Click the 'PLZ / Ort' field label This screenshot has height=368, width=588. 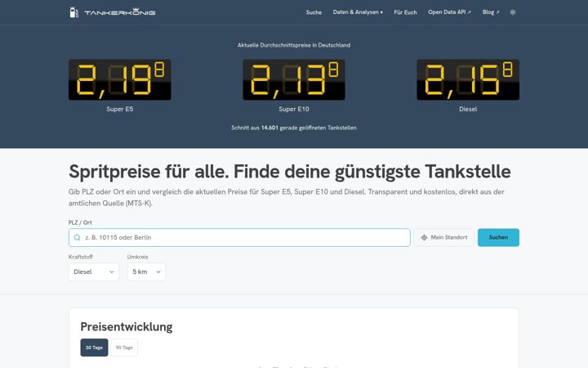tap(80, 222)
